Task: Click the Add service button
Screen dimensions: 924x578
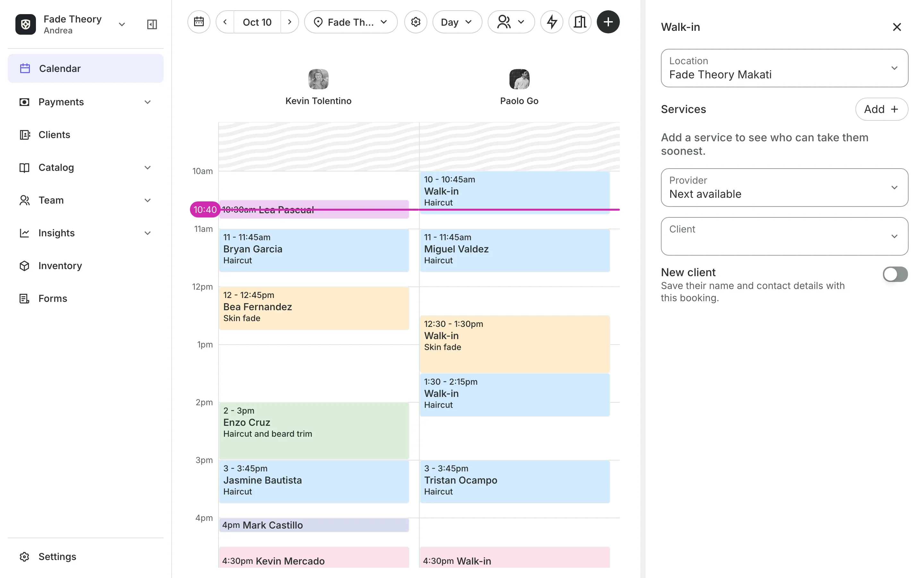Action: point(881,109)
